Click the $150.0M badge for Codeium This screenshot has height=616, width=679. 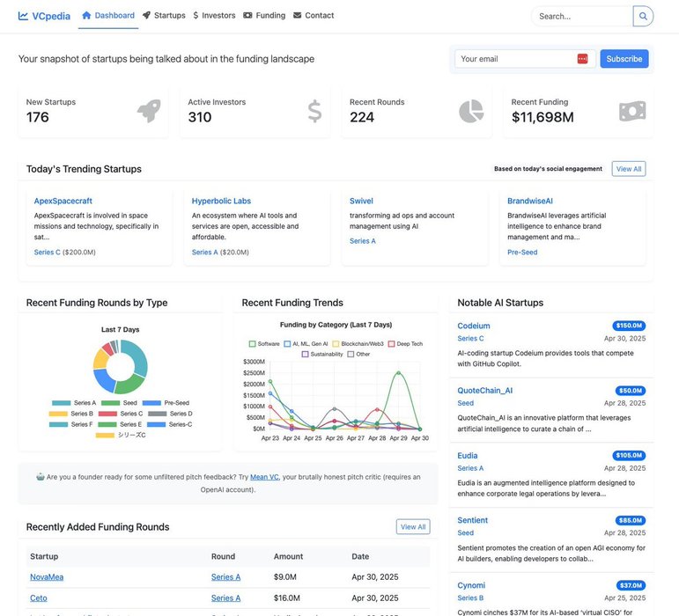click(x=629, y=326)
